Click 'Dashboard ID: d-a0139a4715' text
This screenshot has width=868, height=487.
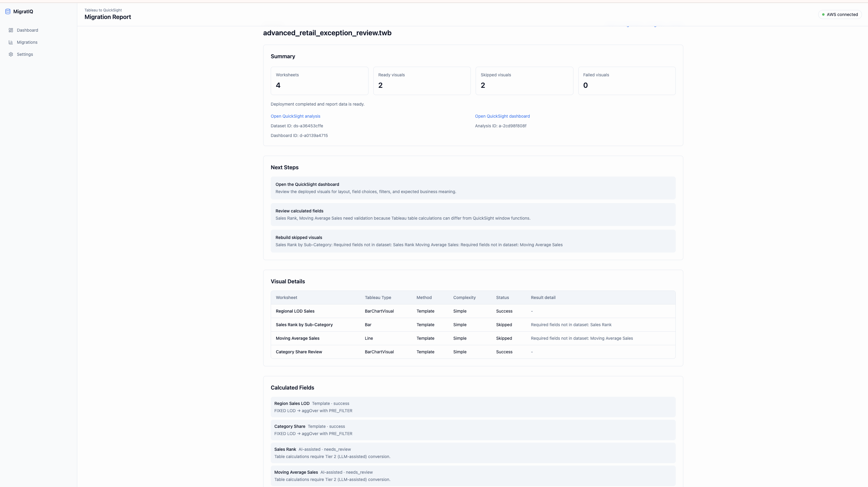tap(299, 136)
